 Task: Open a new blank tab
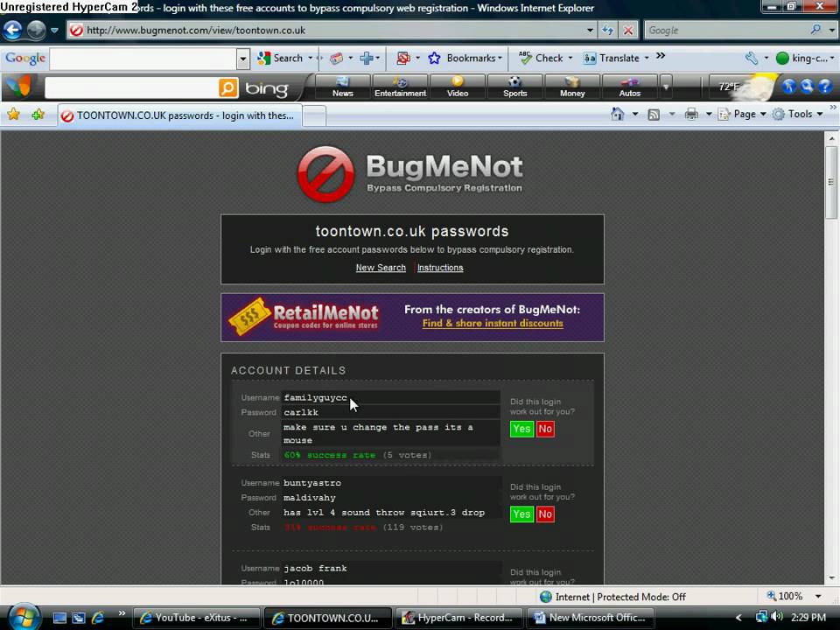tap(314, 115)
